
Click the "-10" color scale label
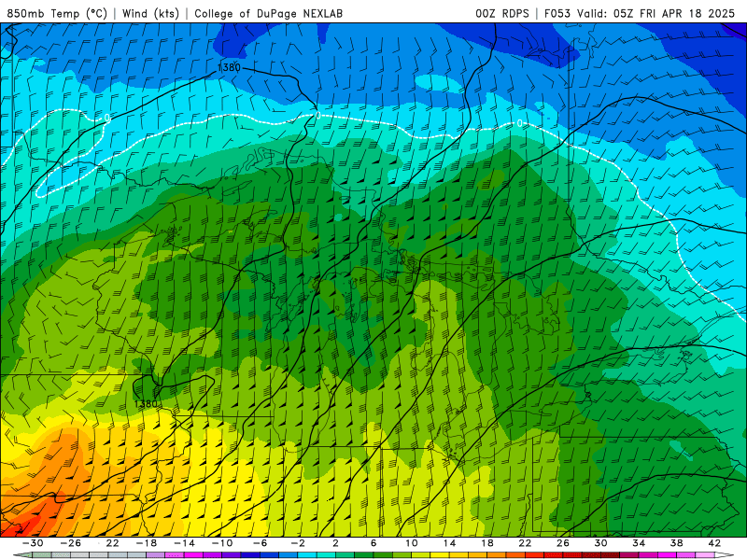coord(222,543)
